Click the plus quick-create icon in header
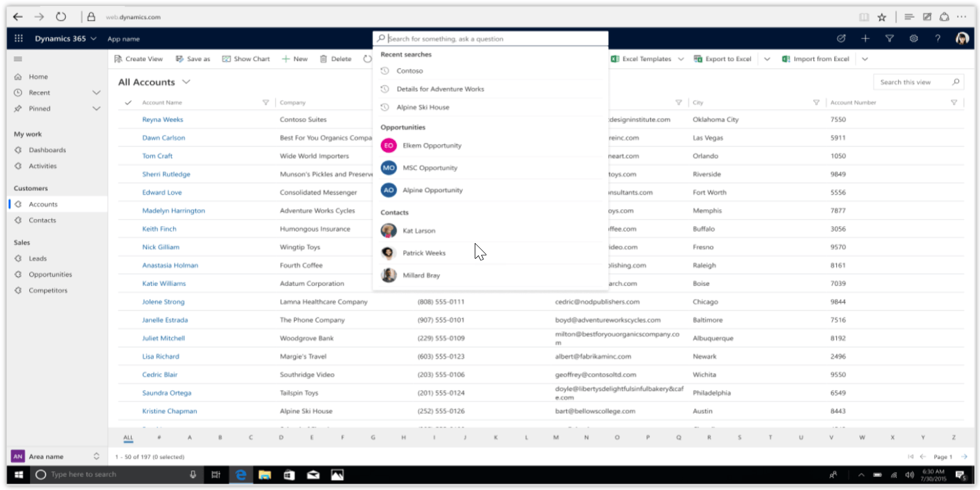The image size is (980, 490). (865, 38)
